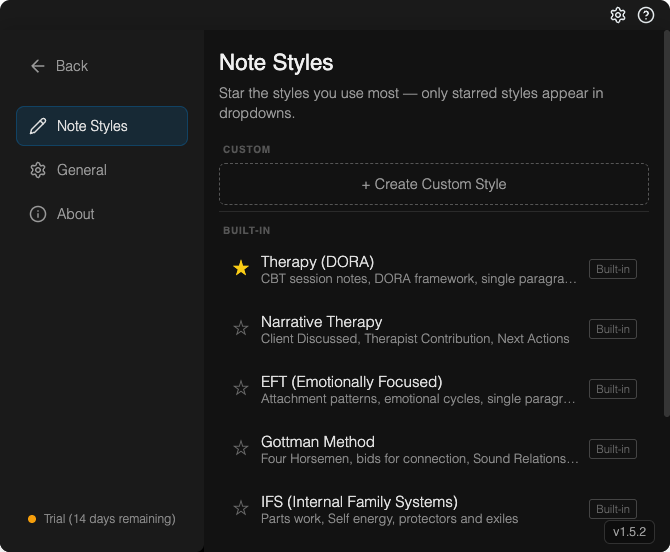Star the IFS (Internal Family Systems) style
670x552 pixels.
(x=240, y=508)
